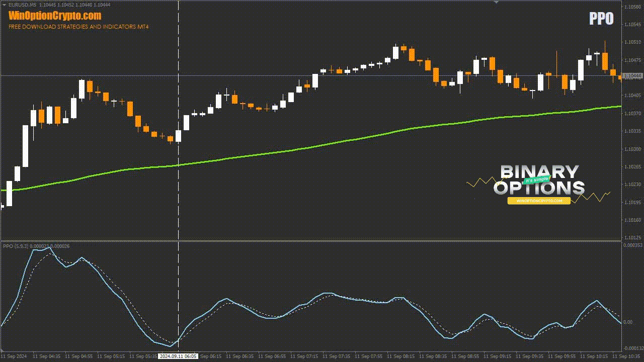Expand the EURUSD,M5 chart header triangle
This screenshot has height=362, width=644.
click(x=4, y=4)
